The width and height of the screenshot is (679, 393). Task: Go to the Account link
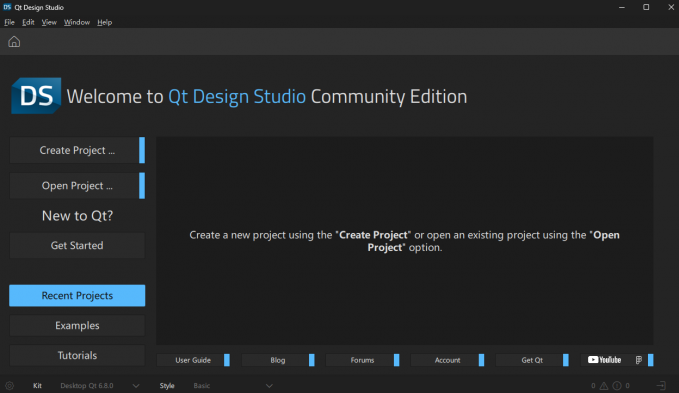click(x=447, y=360)
